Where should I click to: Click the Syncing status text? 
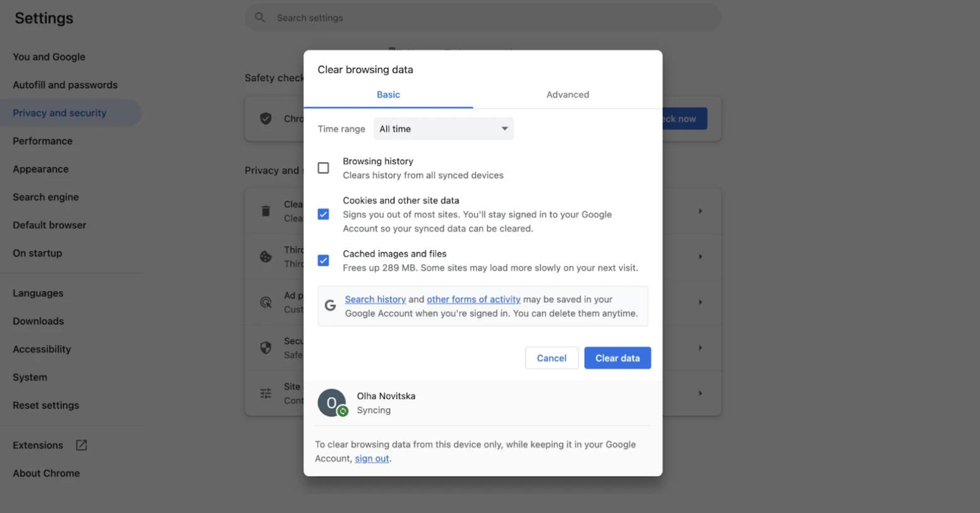point(374,410)
